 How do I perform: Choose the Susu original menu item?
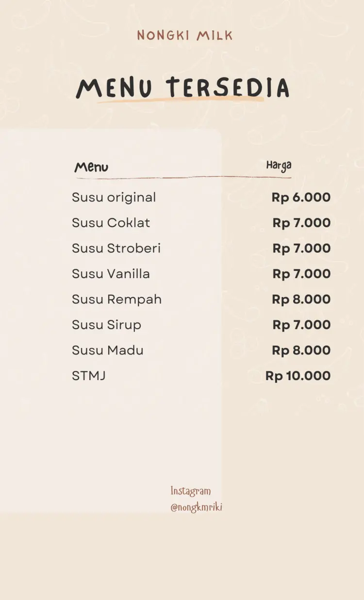tap(114, 198)
